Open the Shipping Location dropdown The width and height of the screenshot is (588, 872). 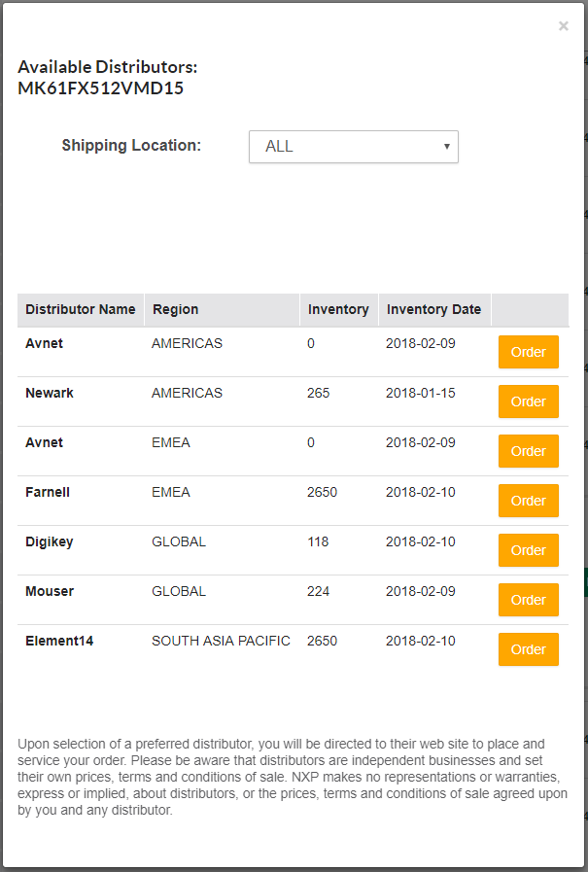353,147
